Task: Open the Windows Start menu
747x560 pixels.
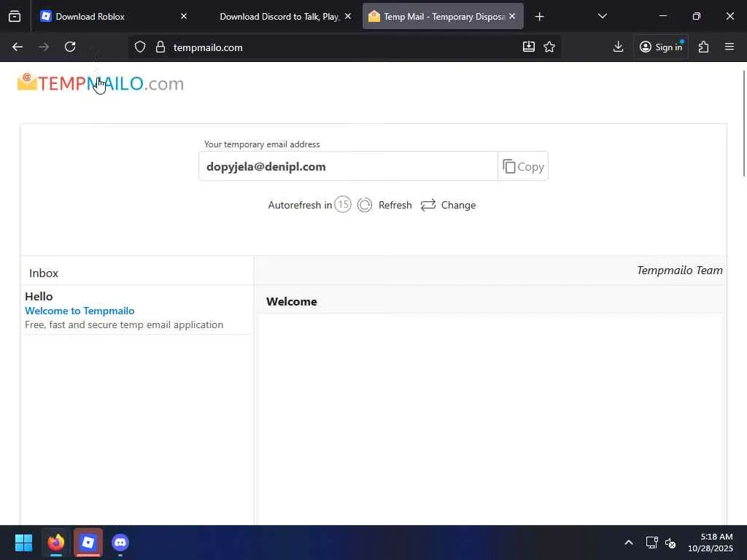Action: [x=23, y=542]
